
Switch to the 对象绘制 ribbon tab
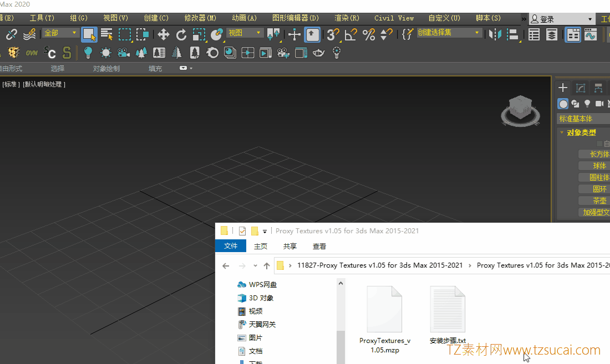pos(106,68)
